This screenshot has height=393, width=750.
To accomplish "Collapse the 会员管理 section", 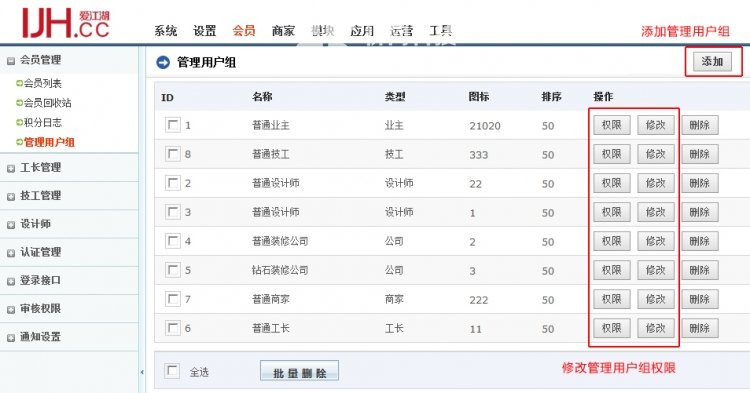I will (11, 61).
